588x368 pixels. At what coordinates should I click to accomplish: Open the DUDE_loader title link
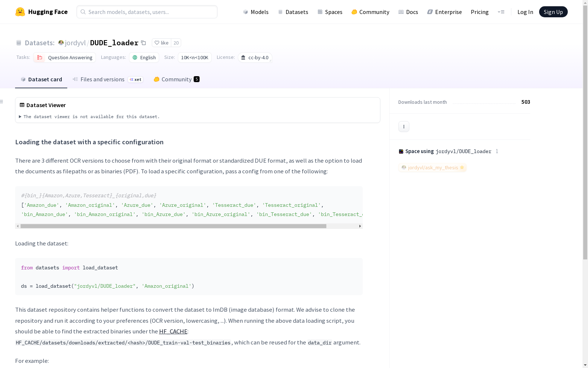click(114, 43)
